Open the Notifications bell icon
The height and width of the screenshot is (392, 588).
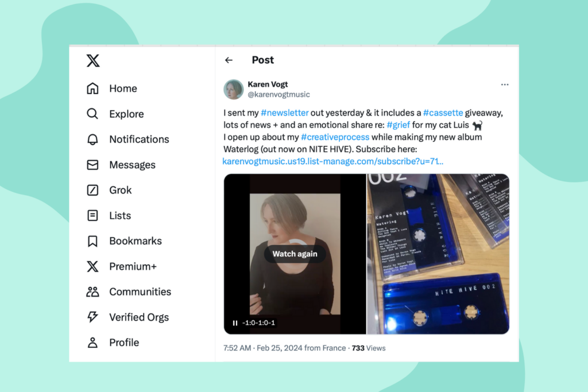92,139
